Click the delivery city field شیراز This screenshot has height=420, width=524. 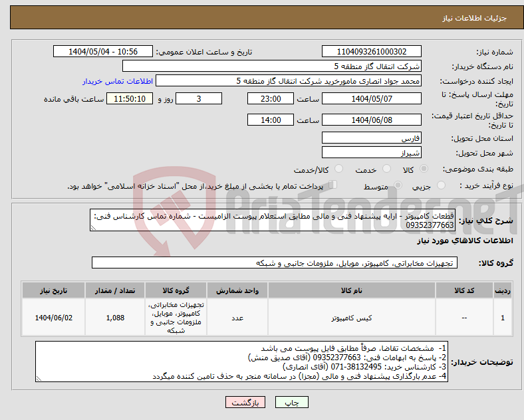(372, 153)
